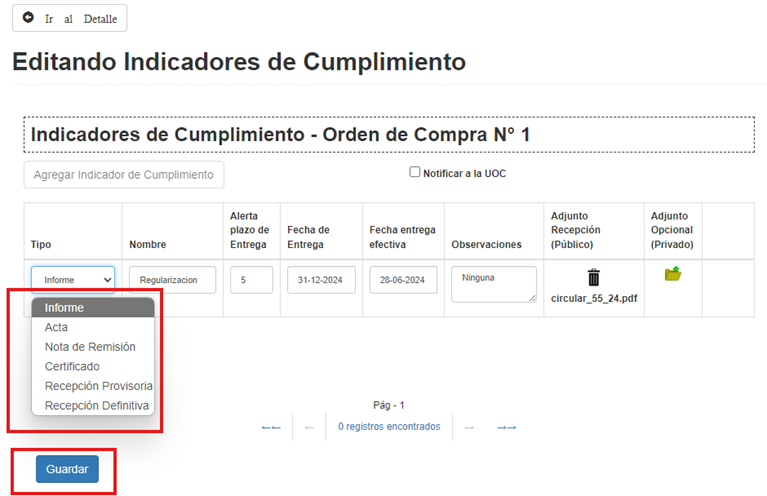Choose Acta in the dropdown list
The width and height of the screenshot is (767, 496).
[x=57, y=327]
